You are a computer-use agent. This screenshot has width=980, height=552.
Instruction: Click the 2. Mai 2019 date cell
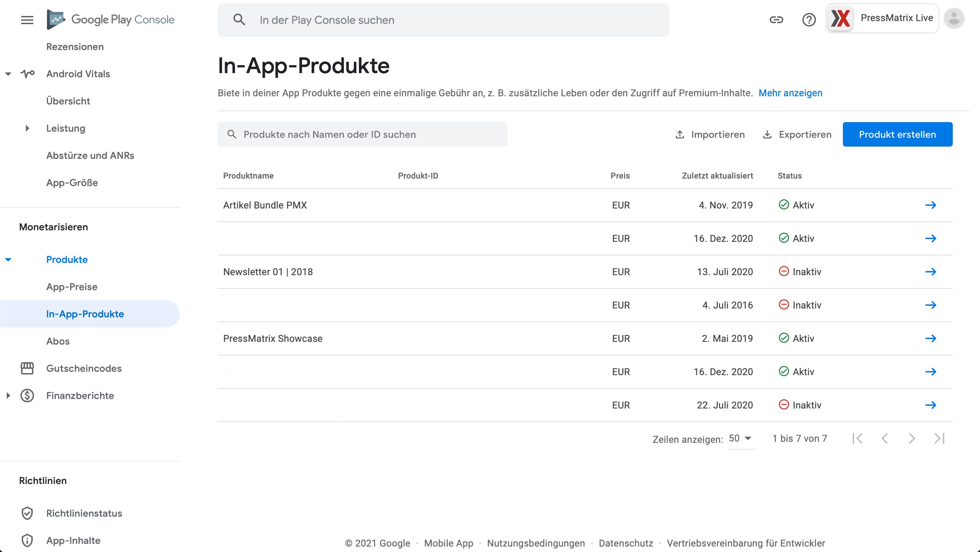point(727,339)
